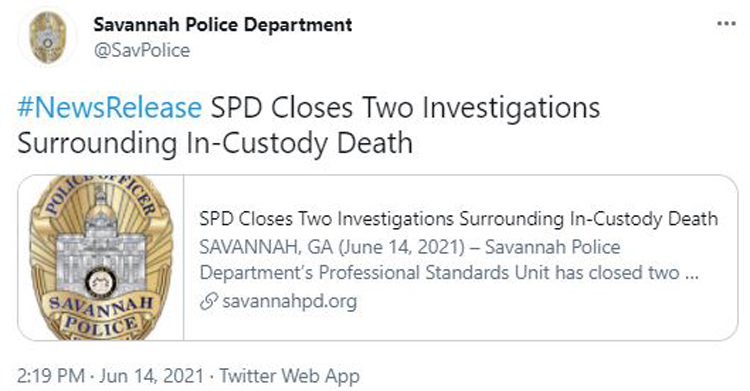Click the tweet text Surrounding In-Custody Death
Image resolution: width=750 pixels, height=391 pixels.
tap(215, 143)
